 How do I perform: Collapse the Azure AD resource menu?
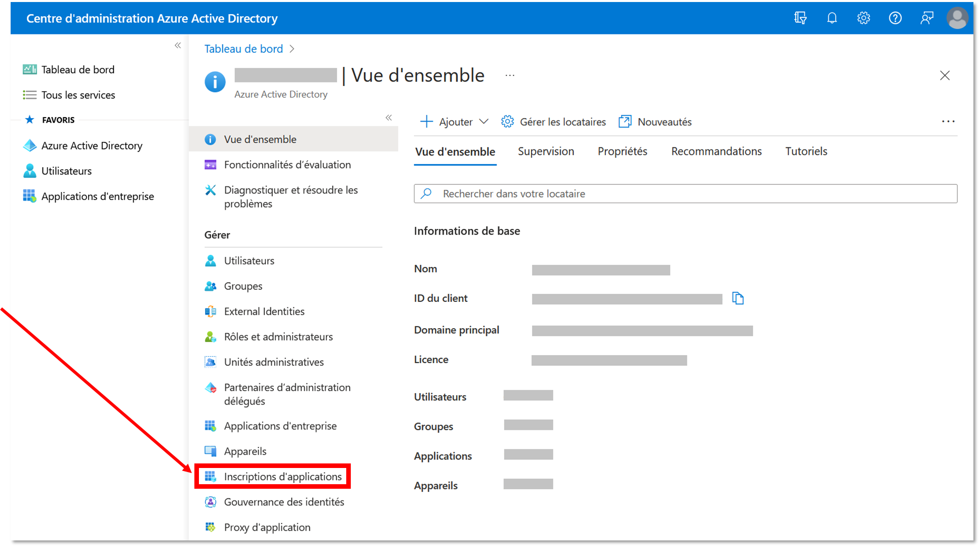[x=389, y=118]
